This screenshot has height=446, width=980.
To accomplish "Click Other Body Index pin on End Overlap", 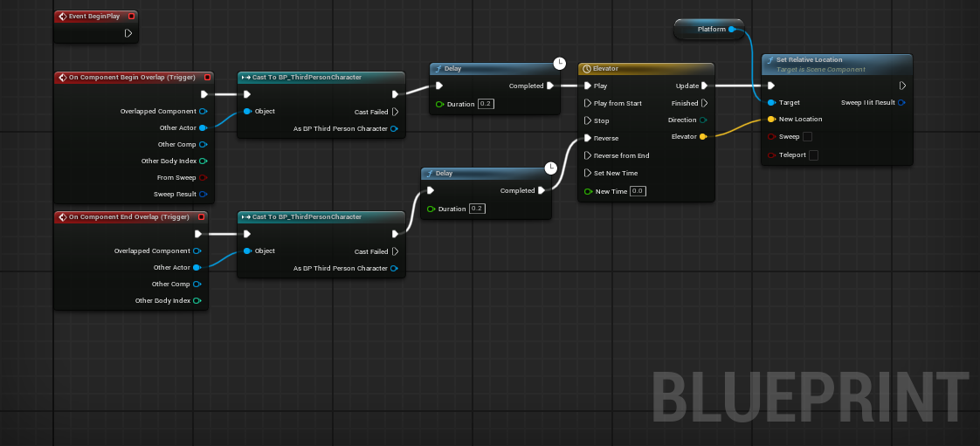I will click(x=197, y=300).
